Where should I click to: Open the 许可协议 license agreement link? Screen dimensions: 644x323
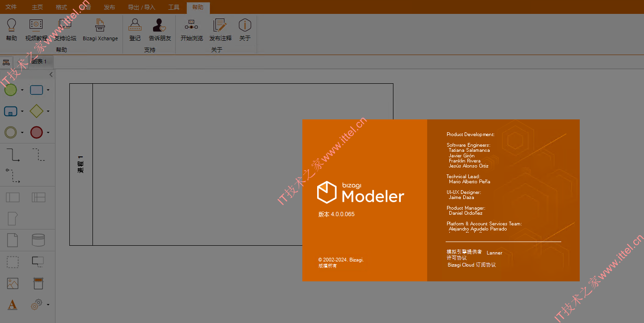[457, 258]
